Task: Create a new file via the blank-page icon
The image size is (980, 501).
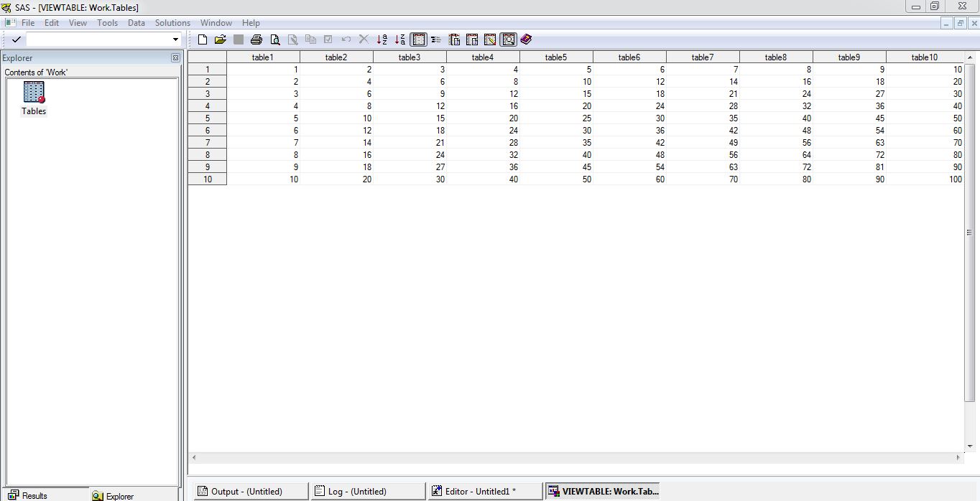Action: pyautogui.click(x=202, y=39)
